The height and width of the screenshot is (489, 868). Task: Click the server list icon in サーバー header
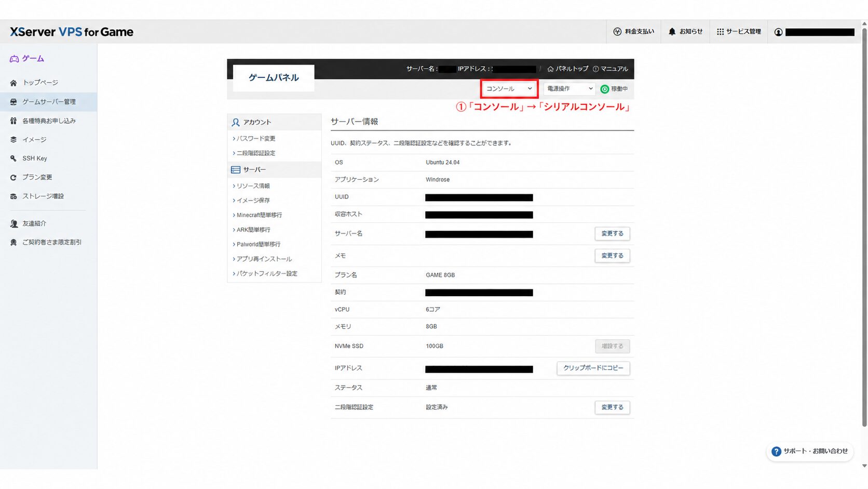[236, 170]
